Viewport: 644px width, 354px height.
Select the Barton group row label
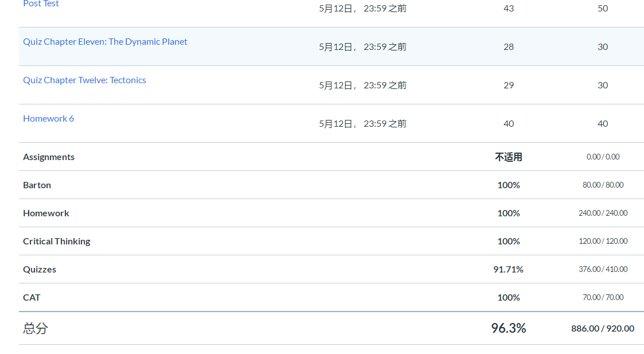pyautogui.click(x=37, y=185)
